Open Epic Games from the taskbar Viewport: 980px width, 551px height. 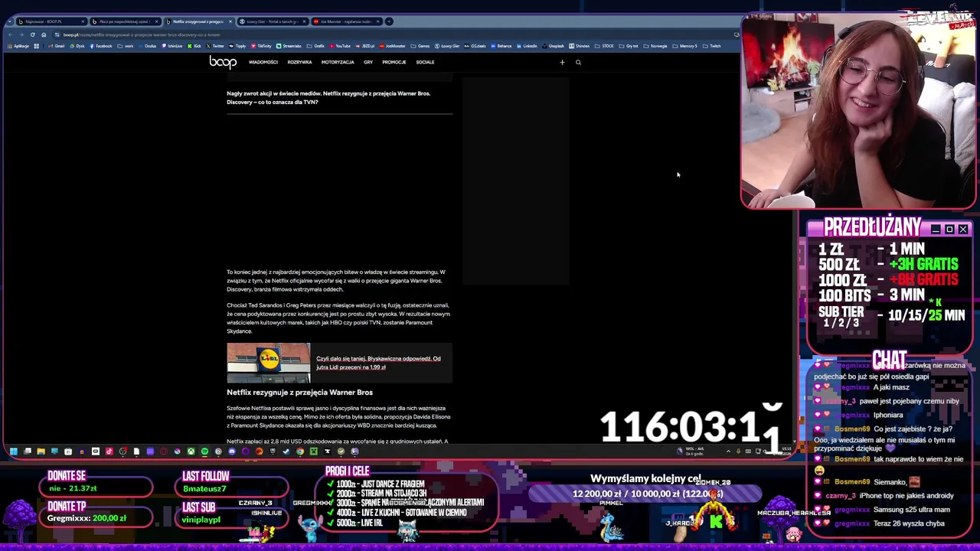coord(273,452)
